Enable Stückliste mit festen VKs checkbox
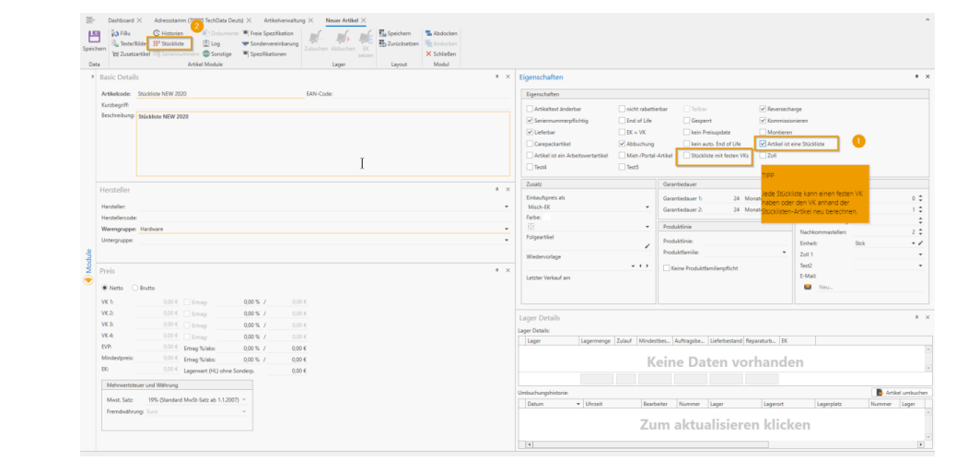The height and width of the screenshot is (461, 980). click(x=685, y=156)
